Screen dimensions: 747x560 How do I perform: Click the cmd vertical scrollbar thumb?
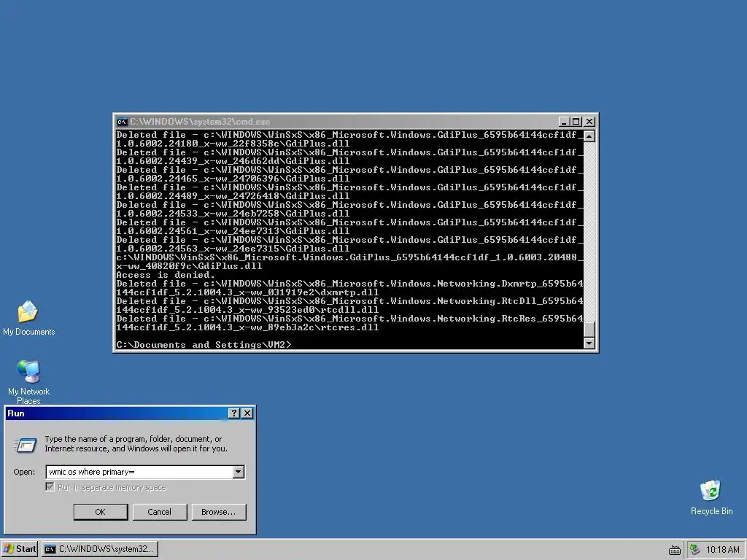pyautogui.click(x=589, y=329)
